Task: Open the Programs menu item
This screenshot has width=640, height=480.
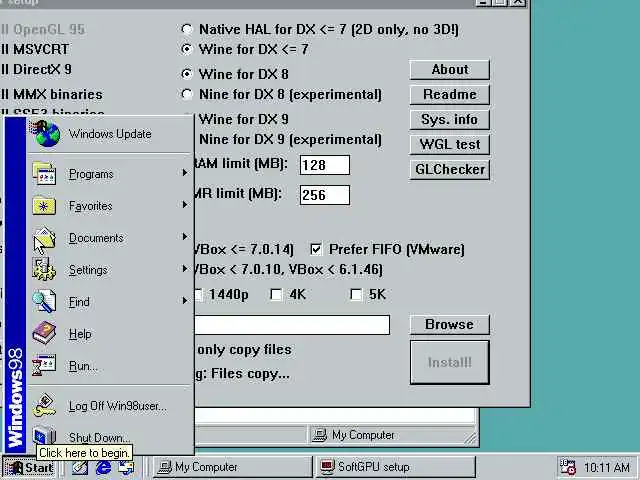Action: [x=110, y=173]
